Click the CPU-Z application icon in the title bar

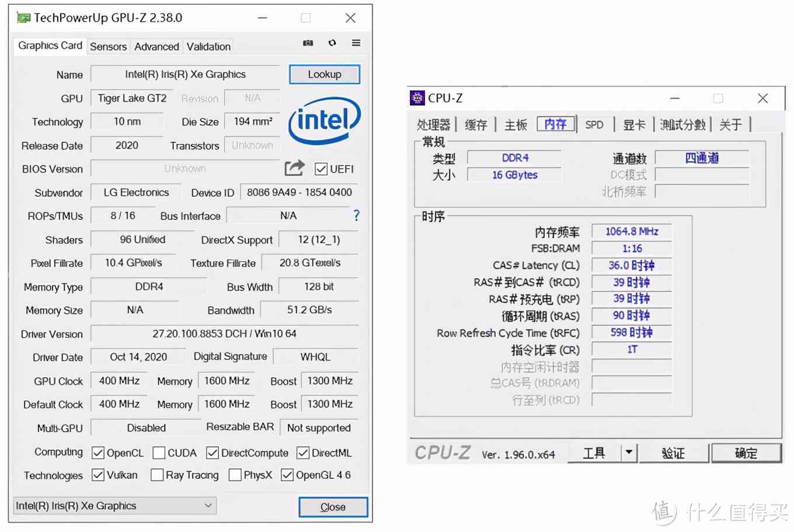pyautogui.click(x=417, y=98)
